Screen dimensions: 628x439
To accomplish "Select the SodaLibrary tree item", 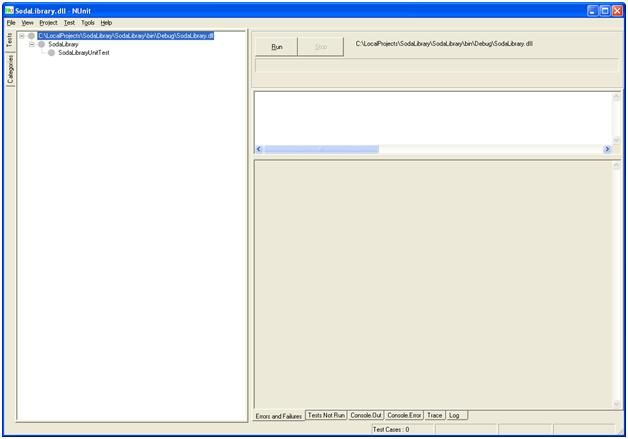I will click(63, 44).
